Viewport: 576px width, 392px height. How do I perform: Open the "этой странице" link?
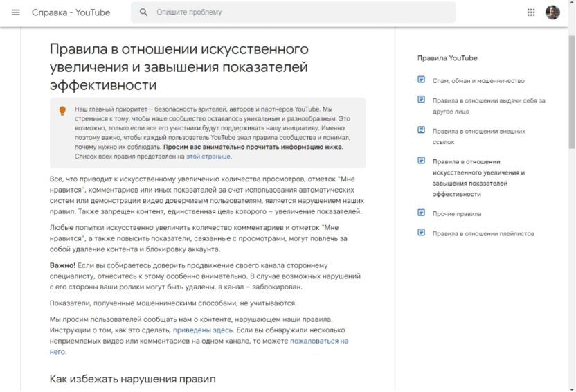coord(208,157)
